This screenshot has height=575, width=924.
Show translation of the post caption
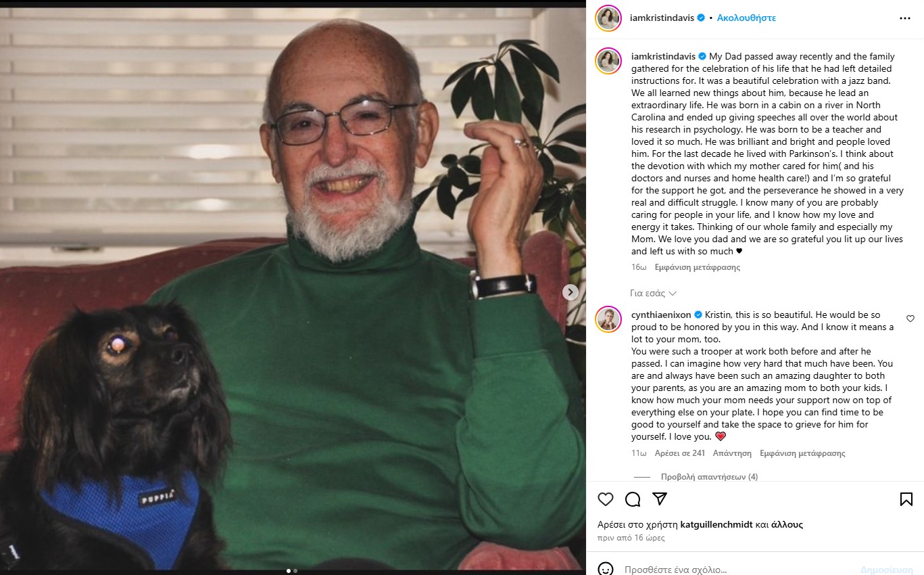[x=697, y=267]
